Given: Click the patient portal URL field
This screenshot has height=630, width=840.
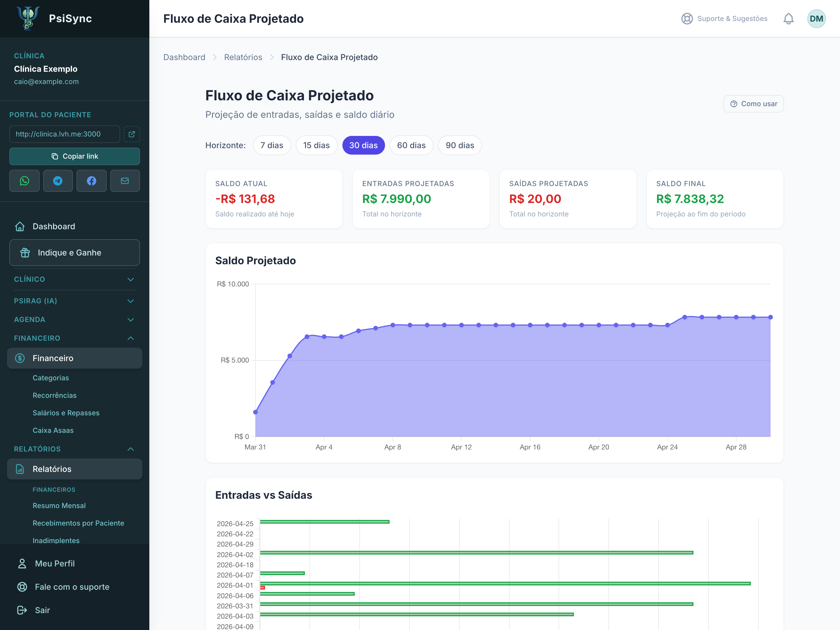Looking at the screenshot, I should point(64,134).
